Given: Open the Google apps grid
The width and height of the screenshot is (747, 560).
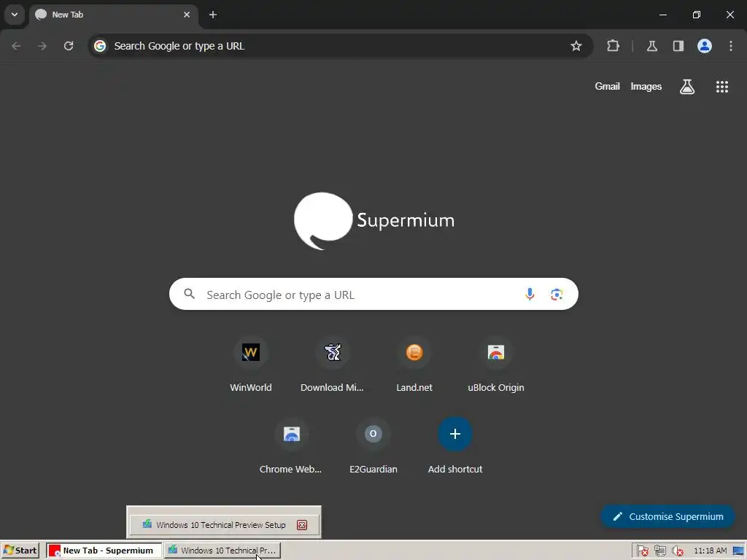Looking at the screenshot, I should 721,87.
